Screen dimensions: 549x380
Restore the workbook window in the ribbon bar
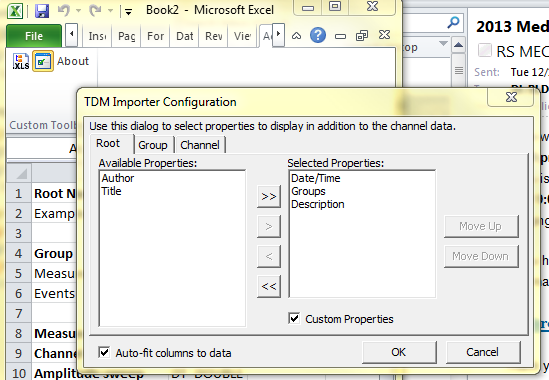pyautogui.click(x=362, y=35)
